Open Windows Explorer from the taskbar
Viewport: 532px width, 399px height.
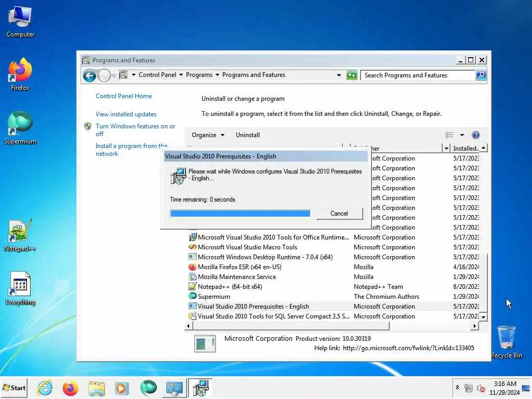pyautogui.click(x=97, y=388)
